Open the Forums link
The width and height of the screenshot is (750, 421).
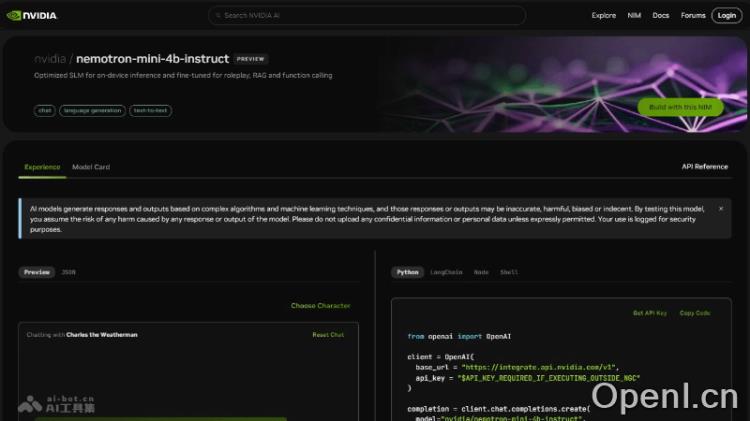tap(693, 16)
